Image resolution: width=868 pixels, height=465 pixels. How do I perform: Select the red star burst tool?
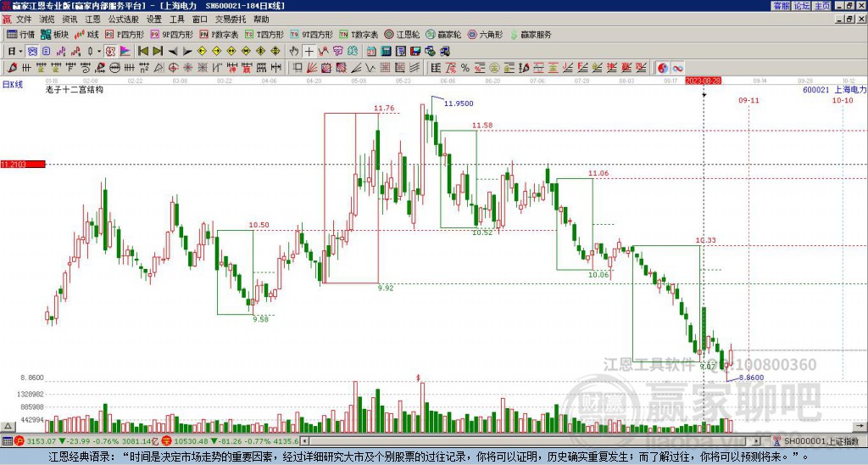tap(188, 68)
